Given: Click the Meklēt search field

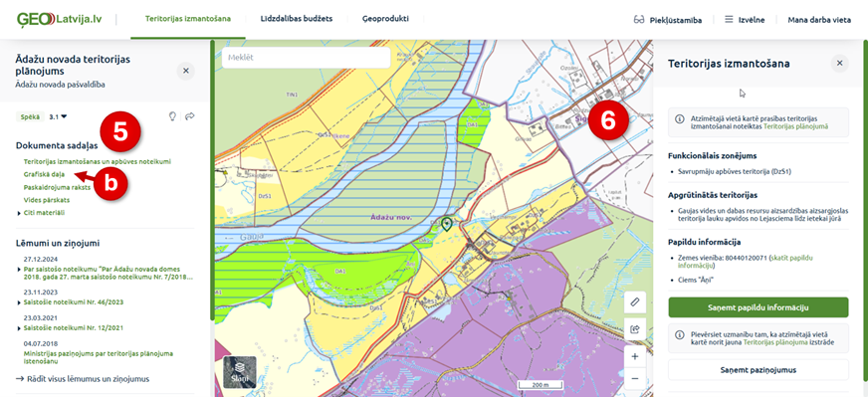Looking at the screenshot, I should point(307,57).
